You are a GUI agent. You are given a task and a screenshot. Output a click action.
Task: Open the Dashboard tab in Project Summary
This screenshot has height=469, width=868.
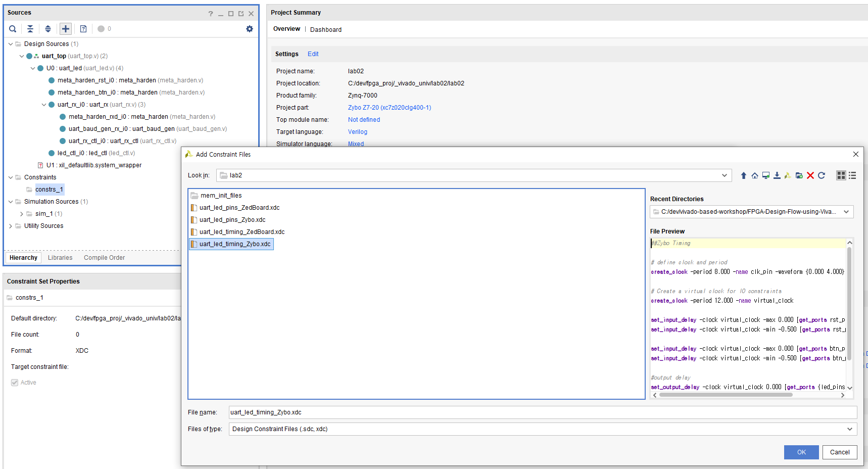click(326, 30)
